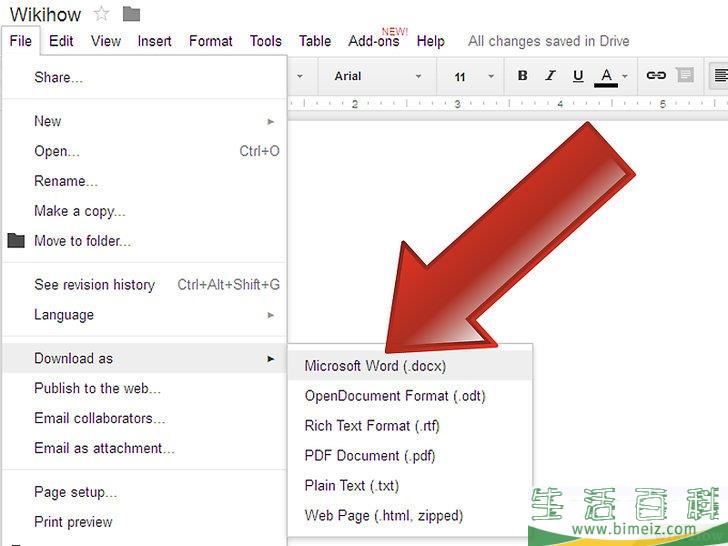Download as PDF Document (.pdf)

[x=410, y=455]
